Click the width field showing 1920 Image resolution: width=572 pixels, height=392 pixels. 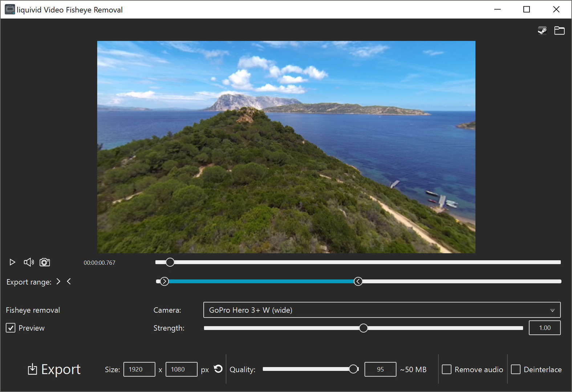point(139,369)
